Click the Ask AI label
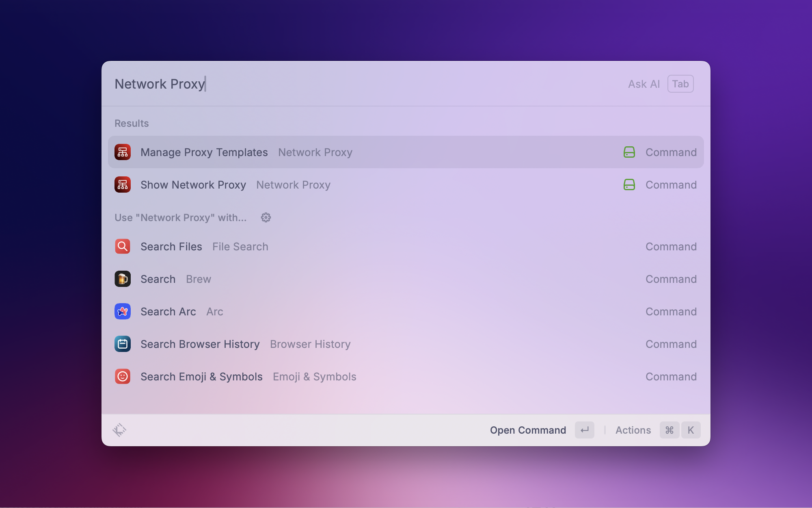The image size is (812, 508). [x=644, y=84]
